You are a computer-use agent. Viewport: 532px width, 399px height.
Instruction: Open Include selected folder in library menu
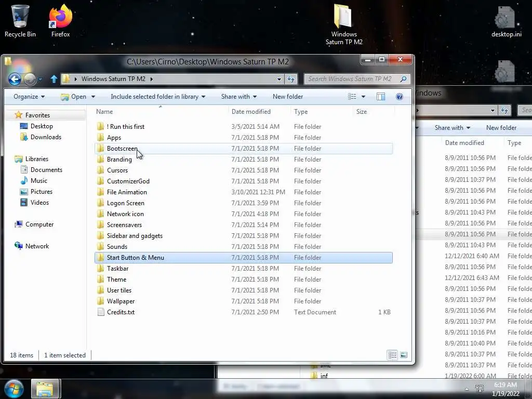(158, 97)
